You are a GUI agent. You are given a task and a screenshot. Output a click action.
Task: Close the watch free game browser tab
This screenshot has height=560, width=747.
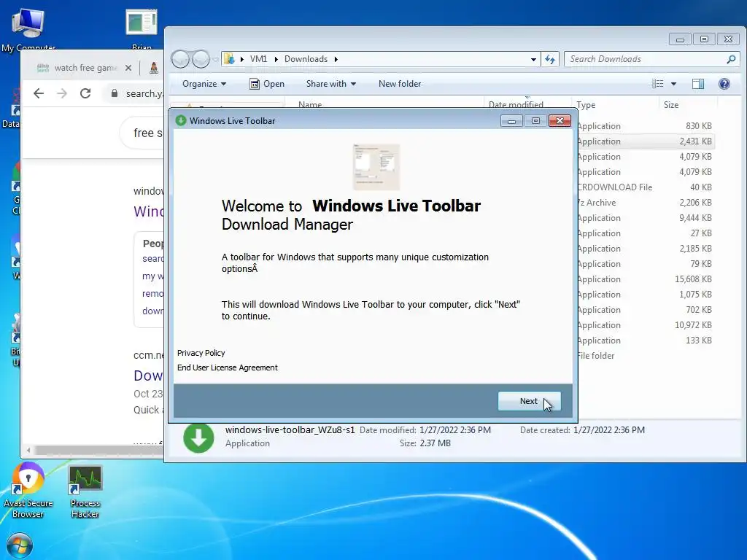coord(128,68)
